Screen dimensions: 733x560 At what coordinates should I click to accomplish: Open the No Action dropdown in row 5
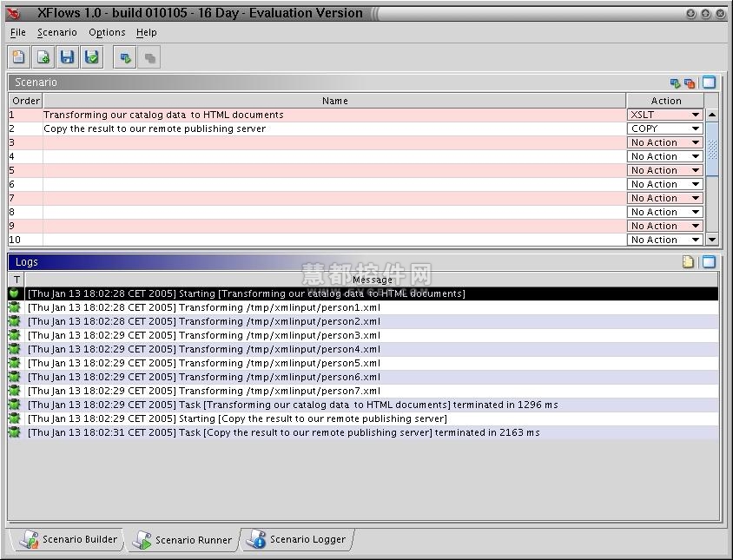(x=664, y=170)
